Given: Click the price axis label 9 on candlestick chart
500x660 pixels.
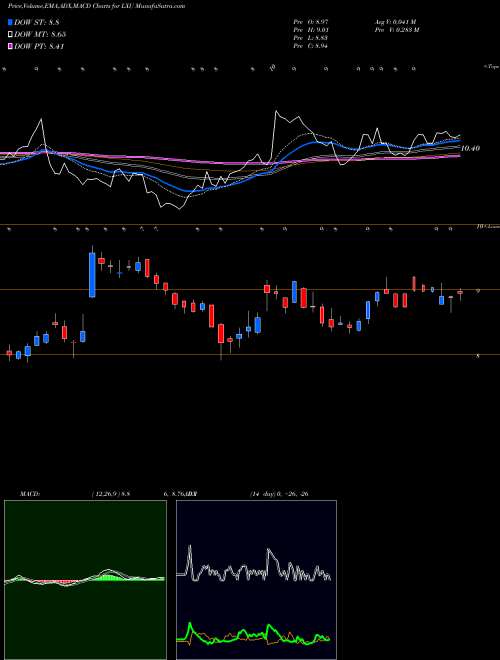Looking at the screenshot, I should coord(477,290).
